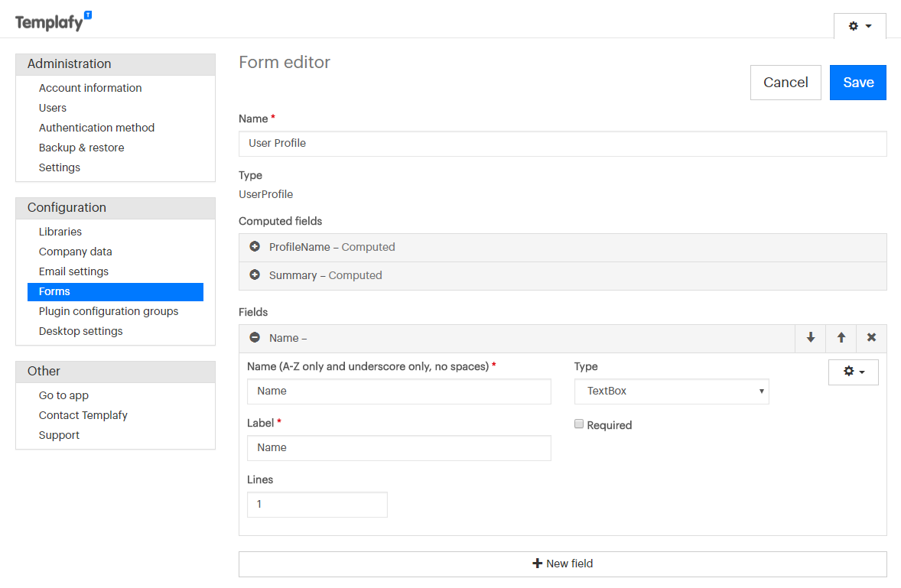Screen dimensions: 901x588
Task: Open the Type dropdown showing TextBox
Action: pos(672,391)
